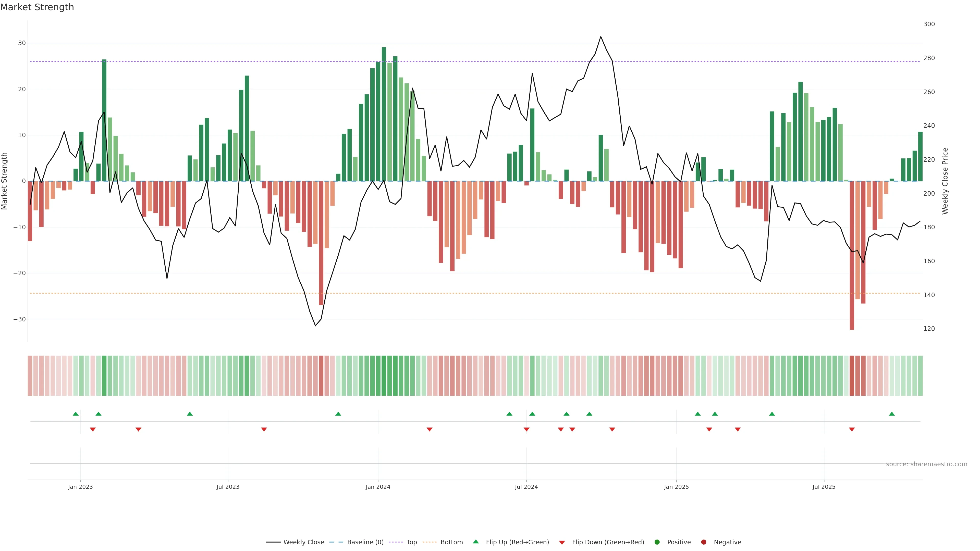Click the rightmost green flip-up triangle marker
The height and width of the screenshot is (551, 980).
(892, 414)
